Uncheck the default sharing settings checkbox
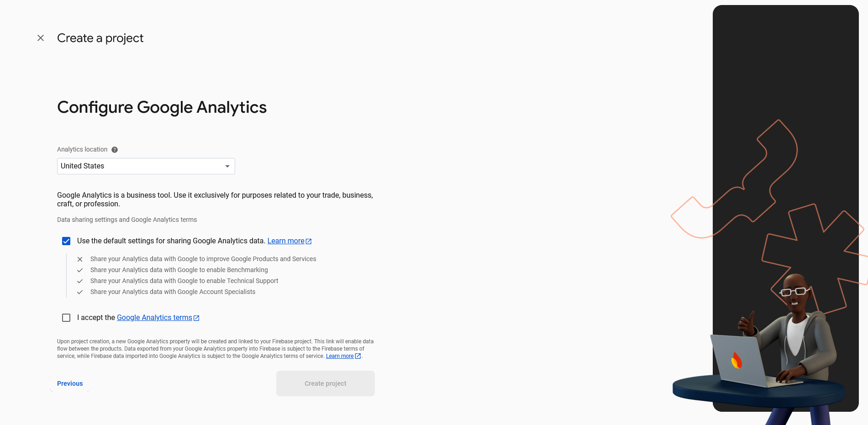Image resolution: width=868 pixels, height=425 pixels. click(x=66, y=241)
